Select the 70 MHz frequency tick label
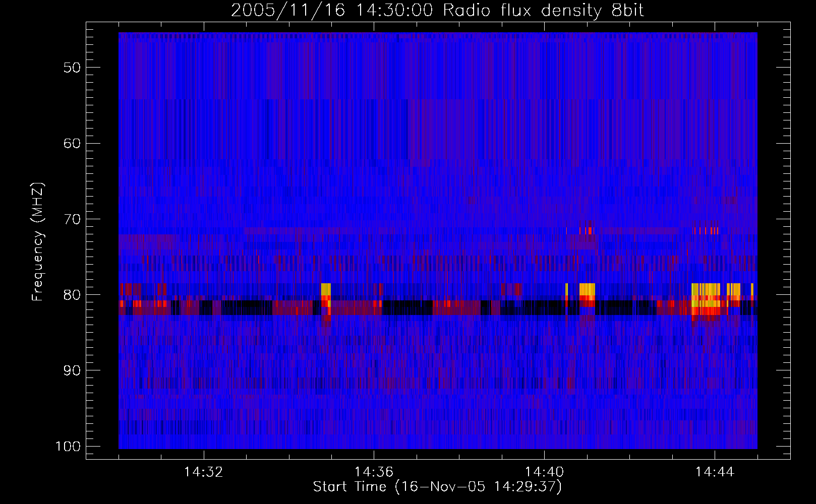 coord(72,219)
